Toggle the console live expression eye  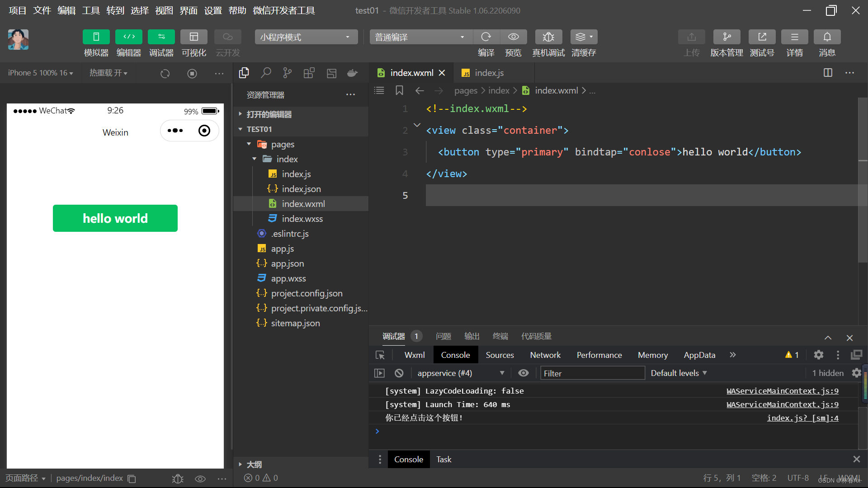523,373
